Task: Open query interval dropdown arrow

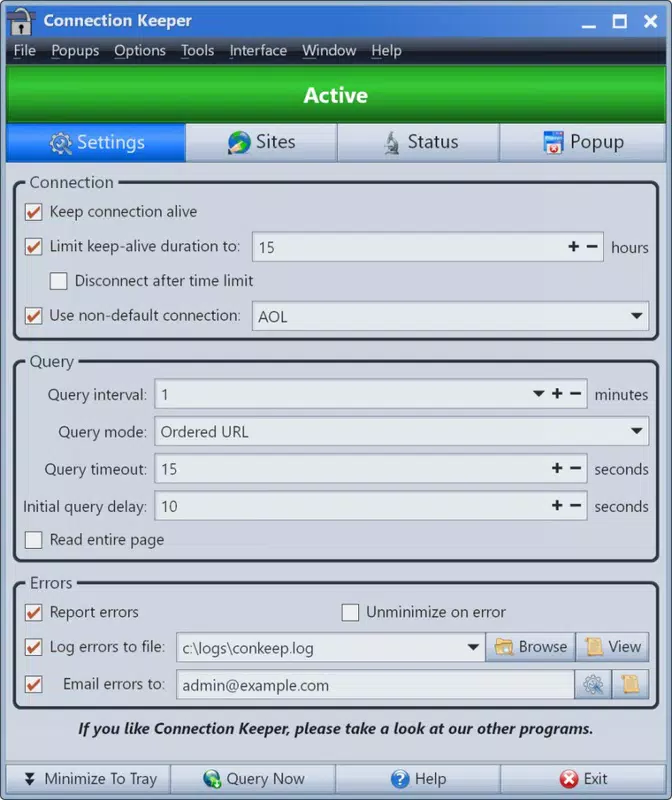Action: coord(538,393)
